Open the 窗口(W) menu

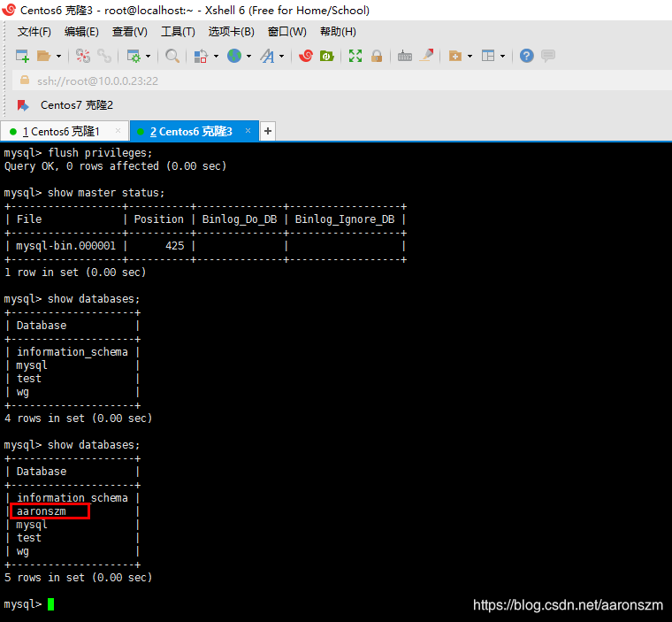[x=287, y=32]
